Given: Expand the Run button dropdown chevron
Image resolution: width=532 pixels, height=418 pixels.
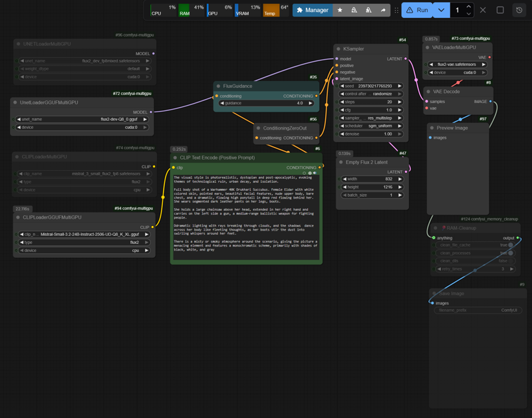Looking at the screenshot, I should coord(441,10).
